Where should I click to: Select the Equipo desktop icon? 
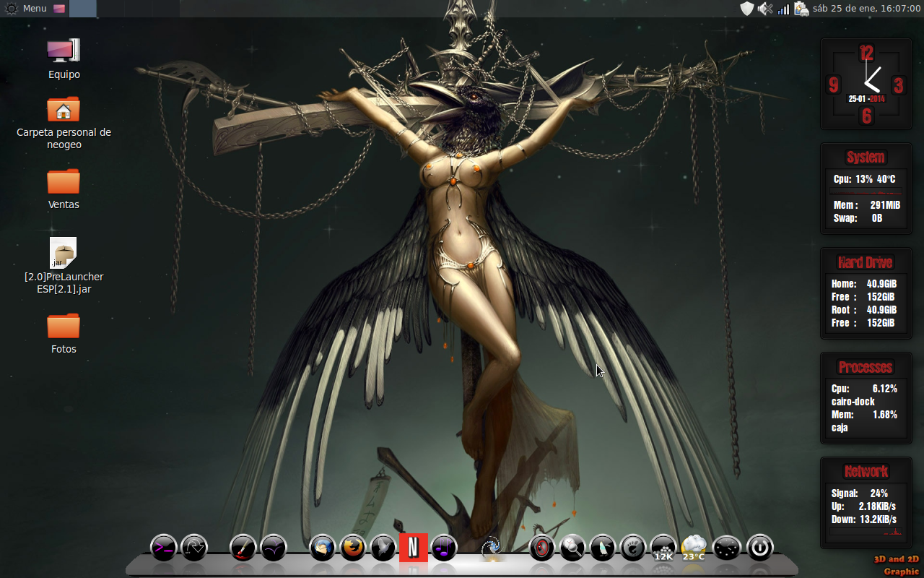pyautogui.click(x=64, y=59)
